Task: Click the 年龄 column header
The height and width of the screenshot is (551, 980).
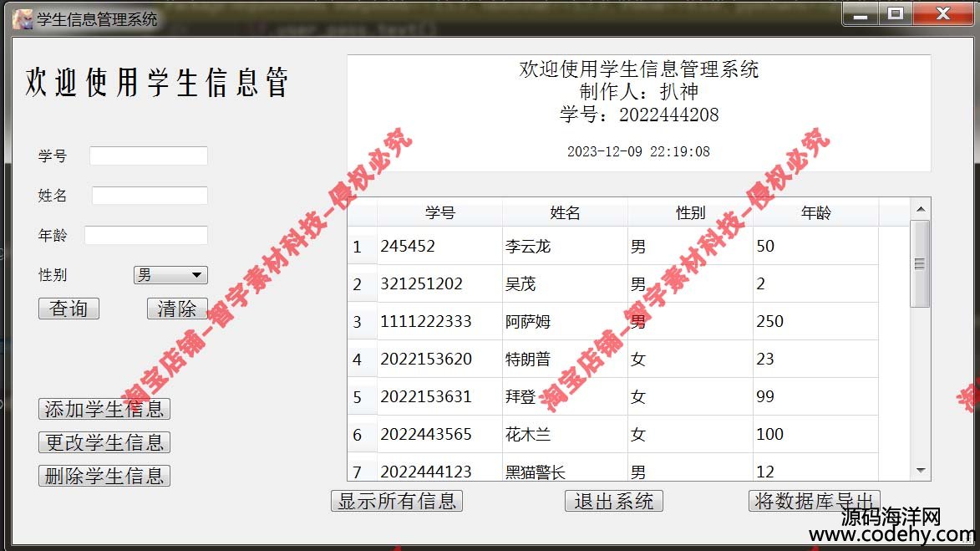Action: [815, 212]
